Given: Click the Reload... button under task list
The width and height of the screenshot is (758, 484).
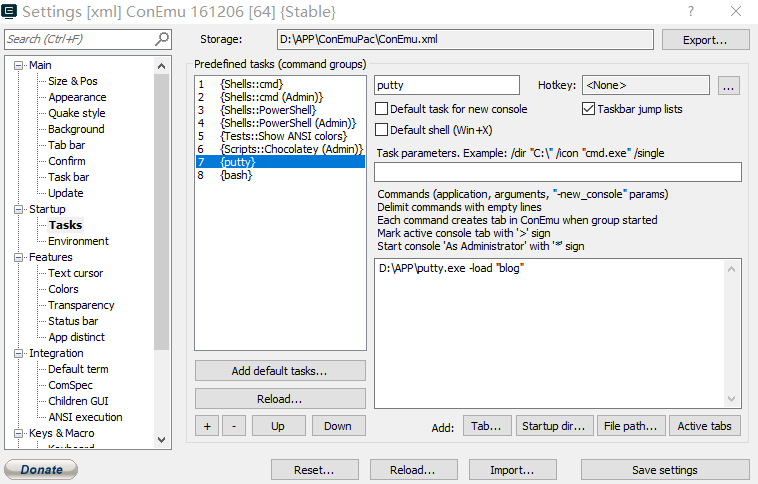Looking at the screenshot, I should pos(280,399).
